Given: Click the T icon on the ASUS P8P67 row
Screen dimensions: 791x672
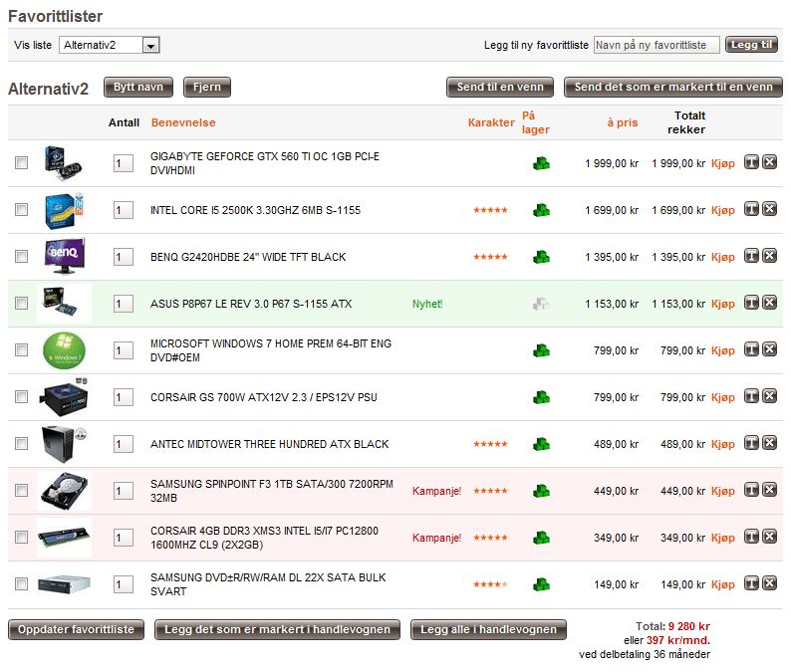Looking at the screenshot, I should [x=752, y=303].
